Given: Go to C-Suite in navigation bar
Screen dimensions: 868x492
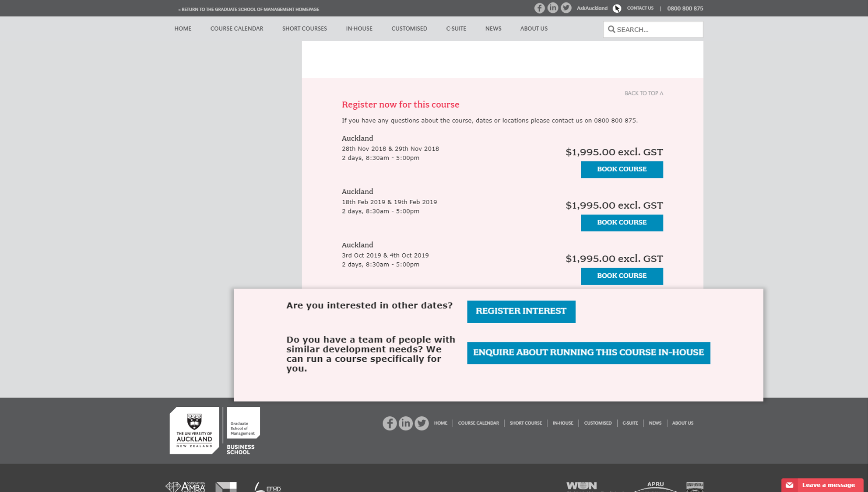Looking at the screenshot, I should (x=456, y=28).
